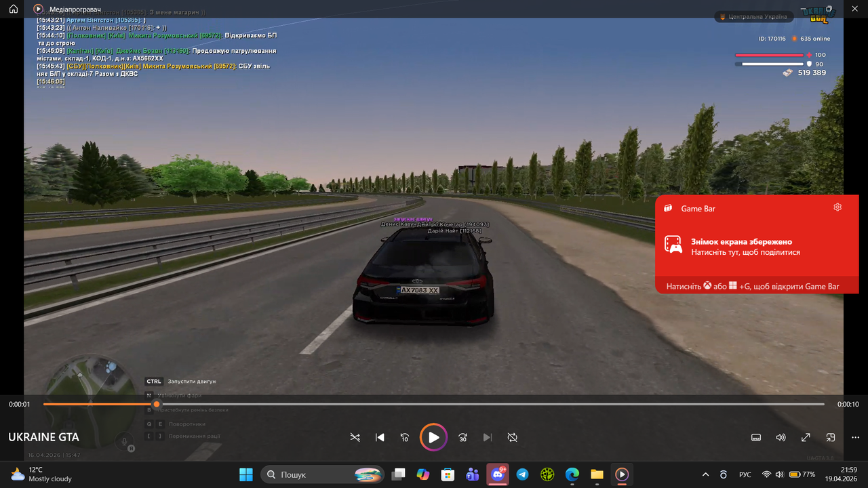Open Telegram from the taskbar
This screenshot has width=868, height=488.
522,474
